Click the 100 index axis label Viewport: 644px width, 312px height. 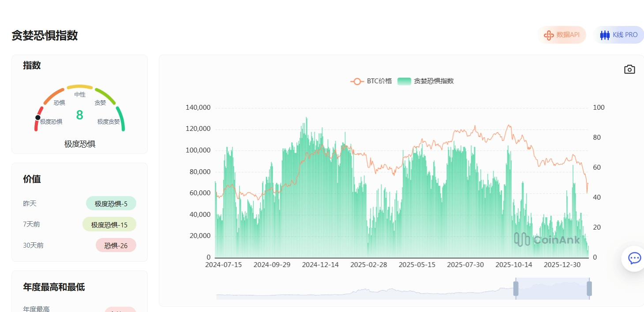point(599,108)
